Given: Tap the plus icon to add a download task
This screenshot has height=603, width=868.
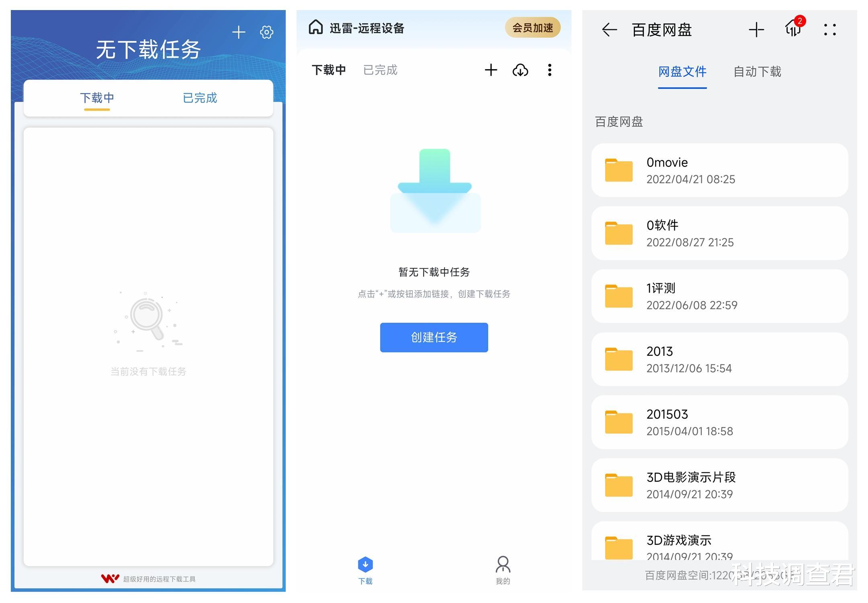Looking at the screenshot, I should tap(238, 32).
